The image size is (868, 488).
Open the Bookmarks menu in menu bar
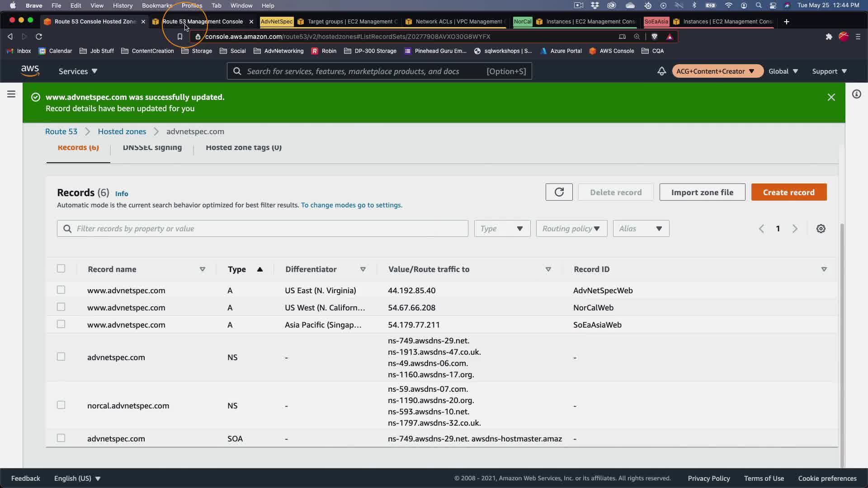157,5
